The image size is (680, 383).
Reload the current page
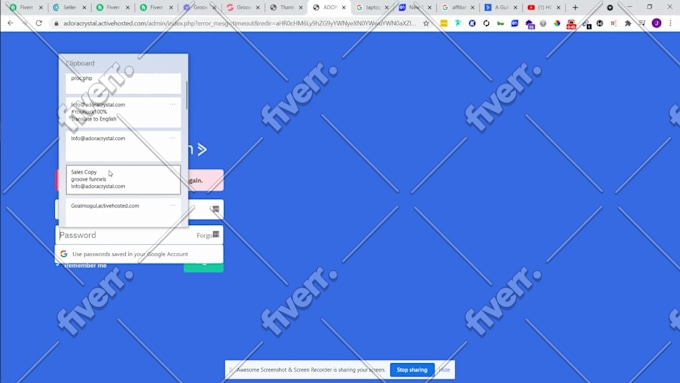point(39,23)
